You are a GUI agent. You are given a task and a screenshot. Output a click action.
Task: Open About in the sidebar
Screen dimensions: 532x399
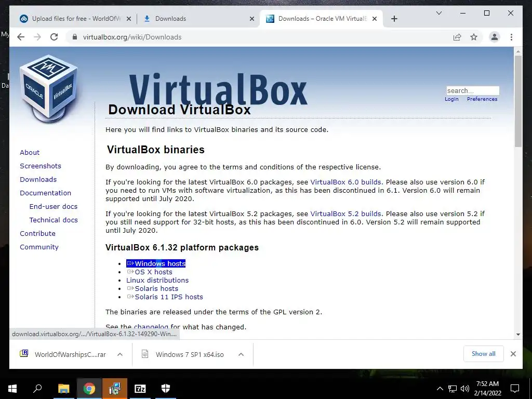[x=30, y=152]
